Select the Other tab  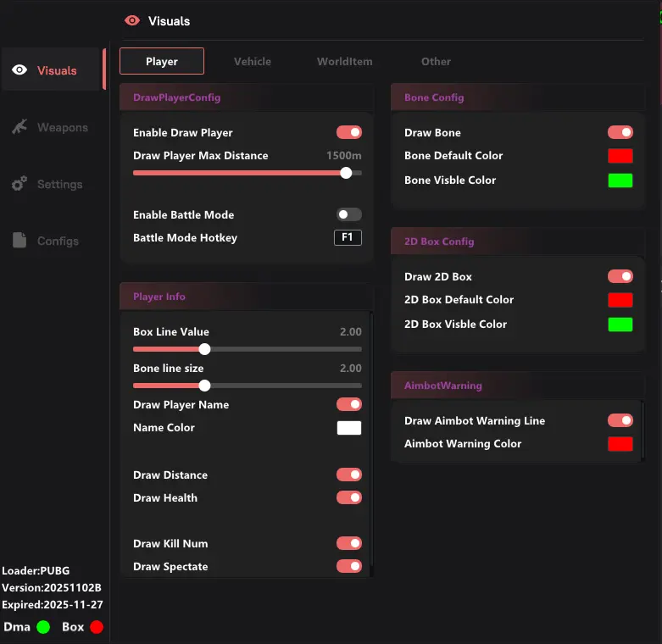436,61
